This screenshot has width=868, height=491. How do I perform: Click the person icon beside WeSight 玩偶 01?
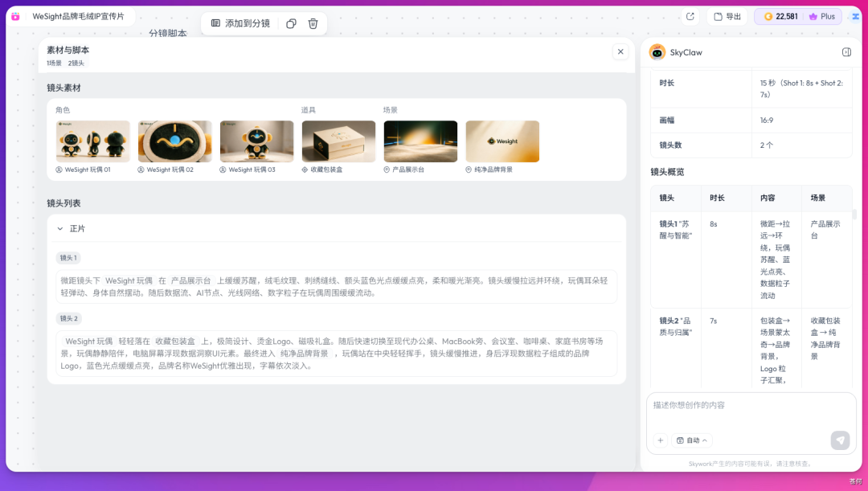click(x=59, y=170)
